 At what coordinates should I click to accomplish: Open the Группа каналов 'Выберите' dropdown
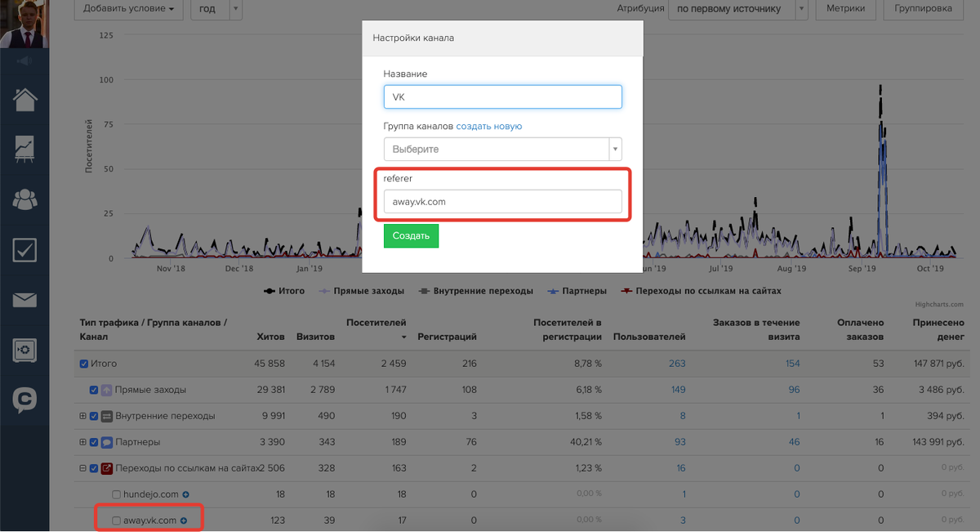point(502,149)
